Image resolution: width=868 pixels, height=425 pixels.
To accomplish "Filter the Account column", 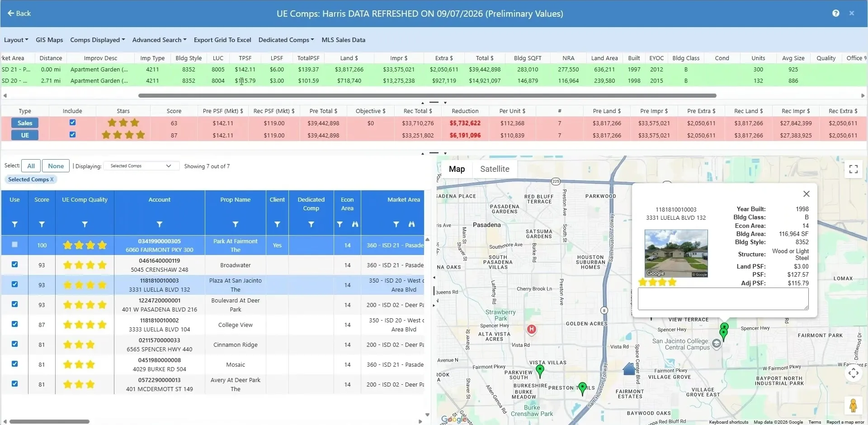I will tap(159, 224).
